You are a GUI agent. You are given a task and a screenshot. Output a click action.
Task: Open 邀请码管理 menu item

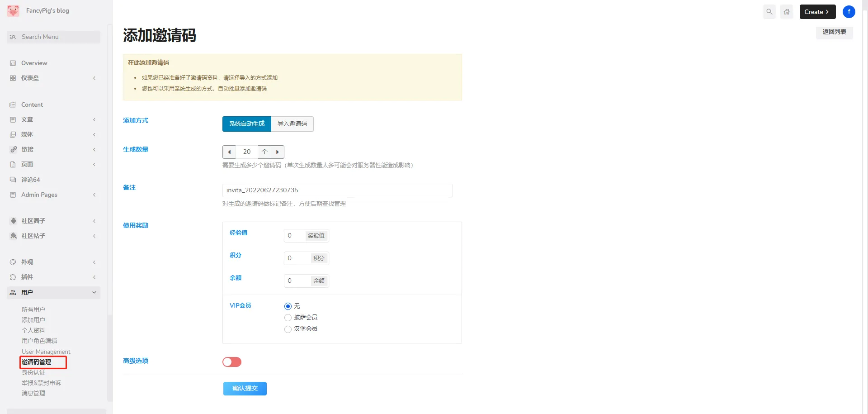[x=37, y=362]
